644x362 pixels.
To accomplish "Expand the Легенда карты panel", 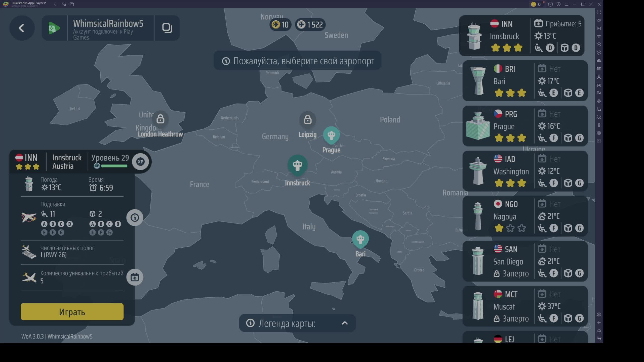I will pyautogui.click(x=297, y=323).
